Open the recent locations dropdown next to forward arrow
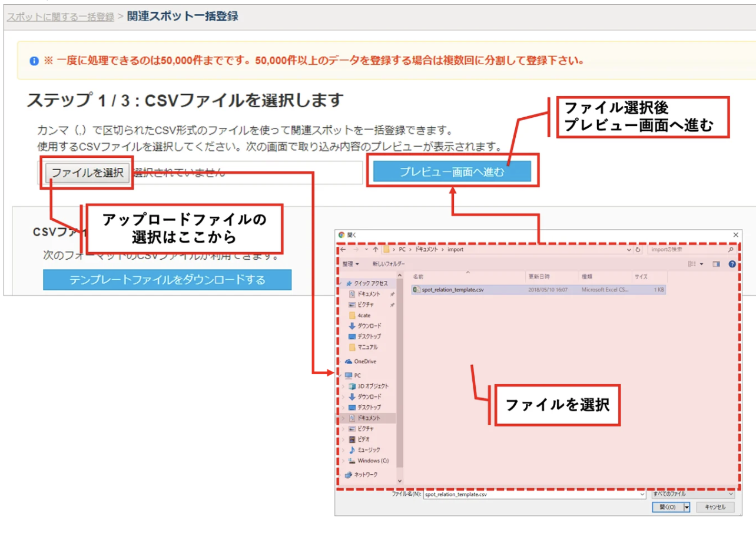This screenshot has height=536, width=756. click(367, 250)
